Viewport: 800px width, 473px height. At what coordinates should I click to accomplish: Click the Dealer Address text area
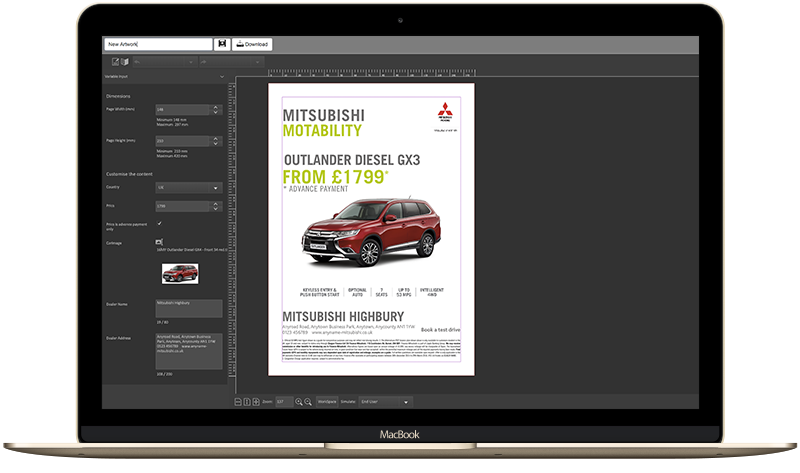(189, 351)
